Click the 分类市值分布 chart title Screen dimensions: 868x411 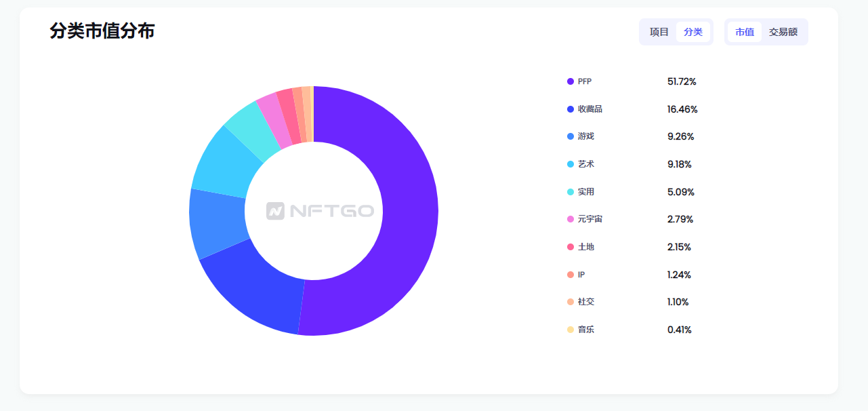pyautogui.click(x=100, y=31)
